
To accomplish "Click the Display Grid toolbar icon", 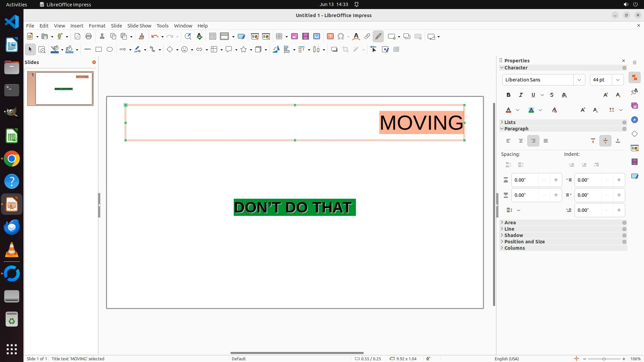I will pyautogui.click(x=213, y=37).
